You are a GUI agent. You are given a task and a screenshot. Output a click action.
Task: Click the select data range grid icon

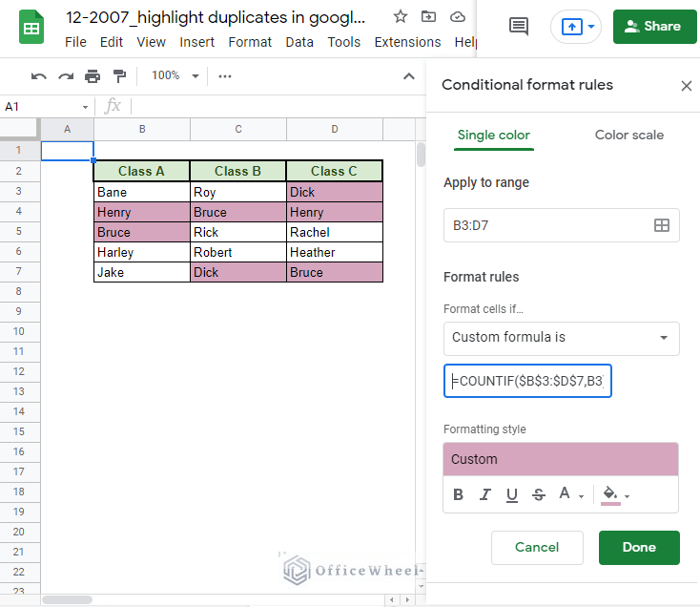pos(661,225)
